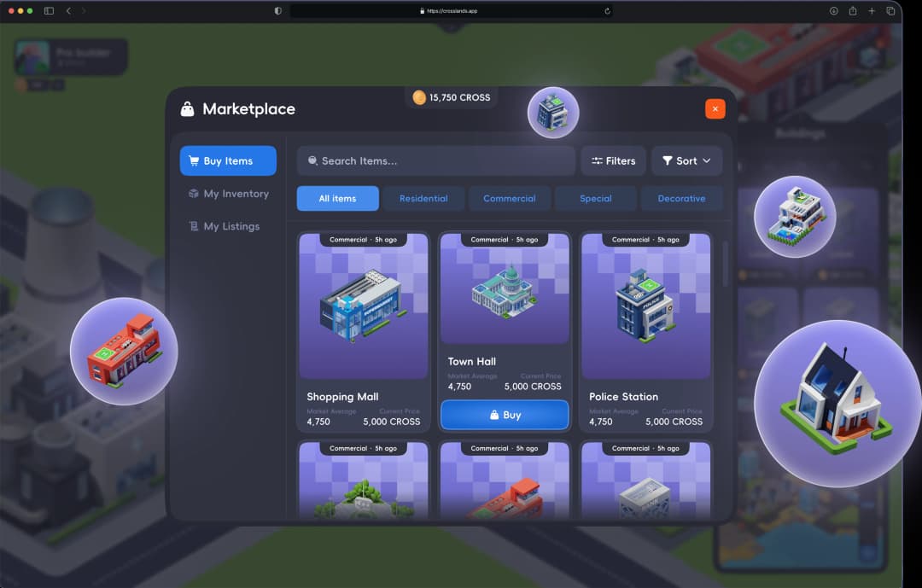Click the gold coin balance icon
Viewport: 922px width, 588px height.
419,97
